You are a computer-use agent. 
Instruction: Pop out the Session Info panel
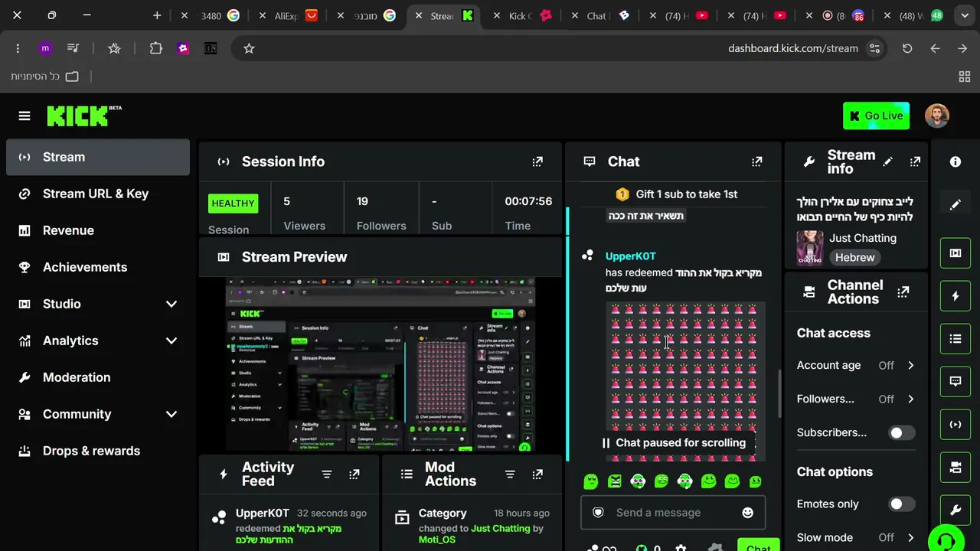pyautogui.click(x=537, y=161)
